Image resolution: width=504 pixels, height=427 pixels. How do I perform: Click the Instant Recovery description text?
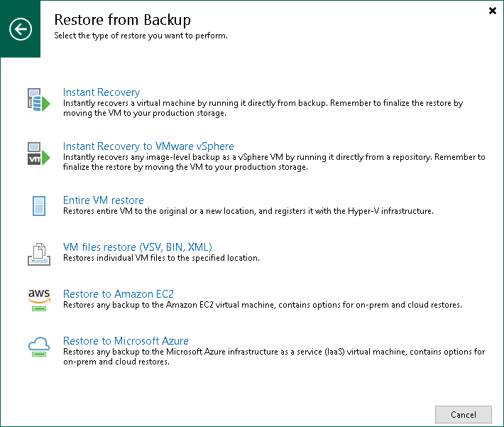263,108
